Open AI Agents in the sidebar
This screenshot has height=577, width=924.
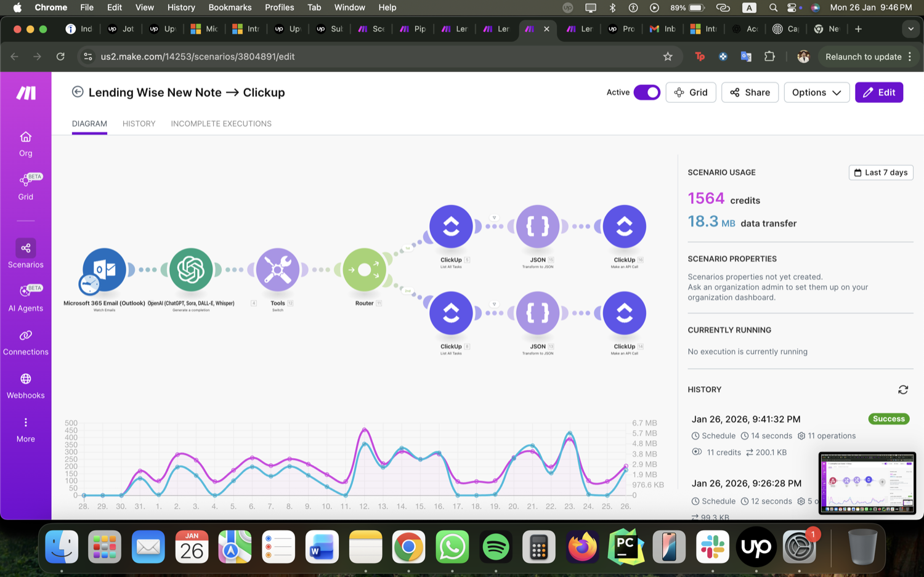click(26, 298)
